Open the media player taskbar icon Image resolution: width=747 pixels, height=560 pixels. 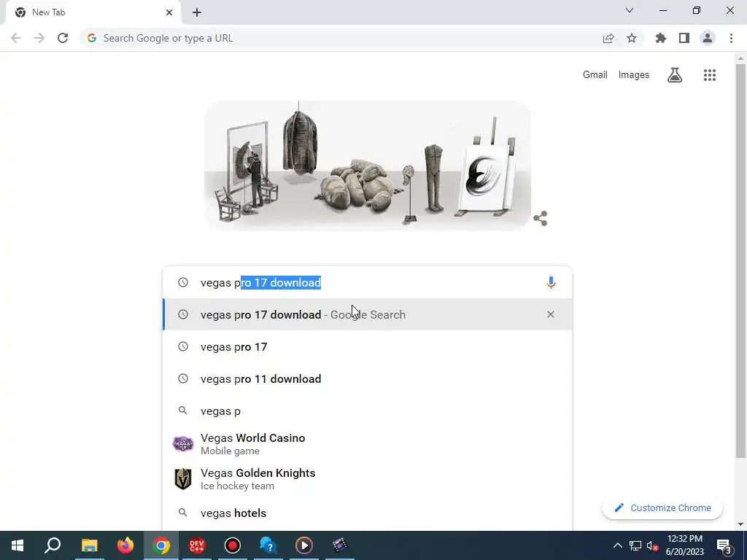click(304, 545)
